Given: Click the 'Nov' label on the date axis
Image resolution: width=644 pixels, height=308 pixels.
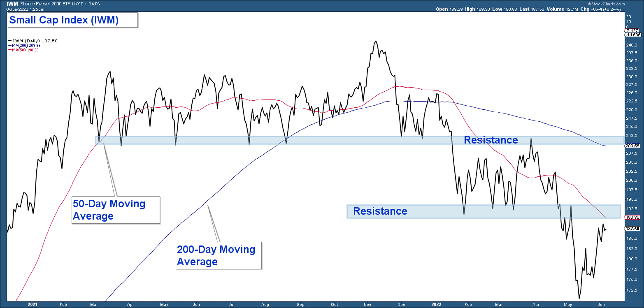Looking at the screenshot, I should (368, 305).
